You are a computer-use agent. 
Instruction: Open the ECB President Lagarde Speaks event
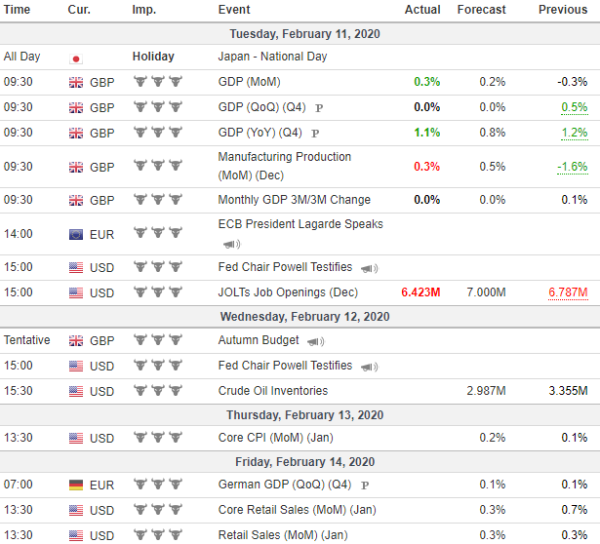click(300, 224)
